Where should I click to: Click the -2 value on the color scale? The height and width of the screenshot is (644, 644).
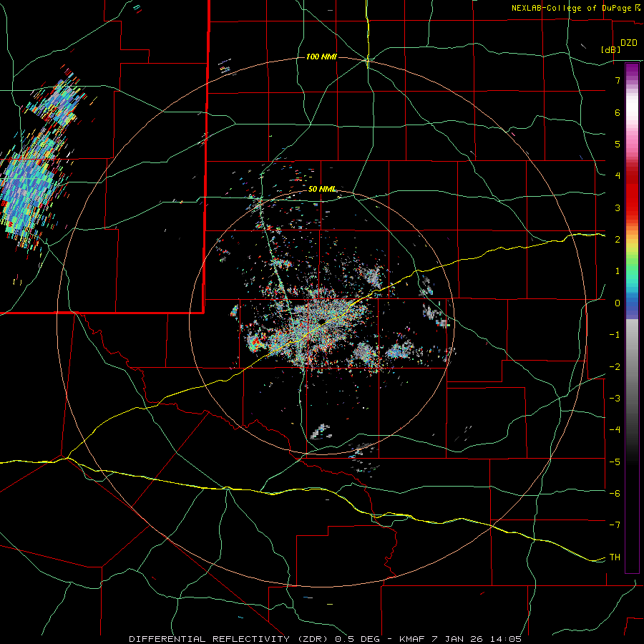615,367
